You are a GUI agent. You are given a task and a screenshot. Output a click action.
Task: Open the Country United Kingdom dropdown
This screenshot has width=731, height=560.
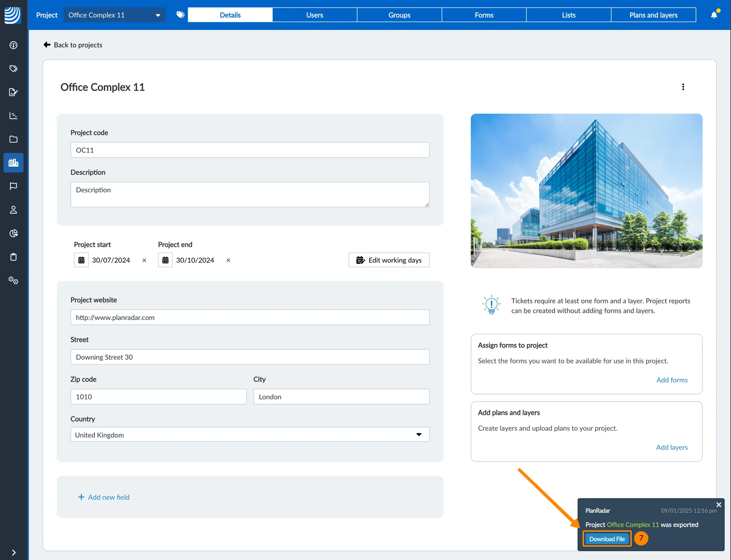click(250, 434)
